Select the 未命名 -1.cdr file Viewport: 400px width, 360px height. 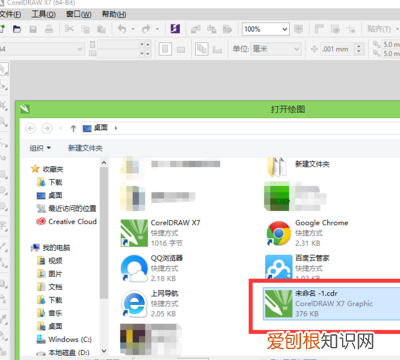(x=331, y=303)
